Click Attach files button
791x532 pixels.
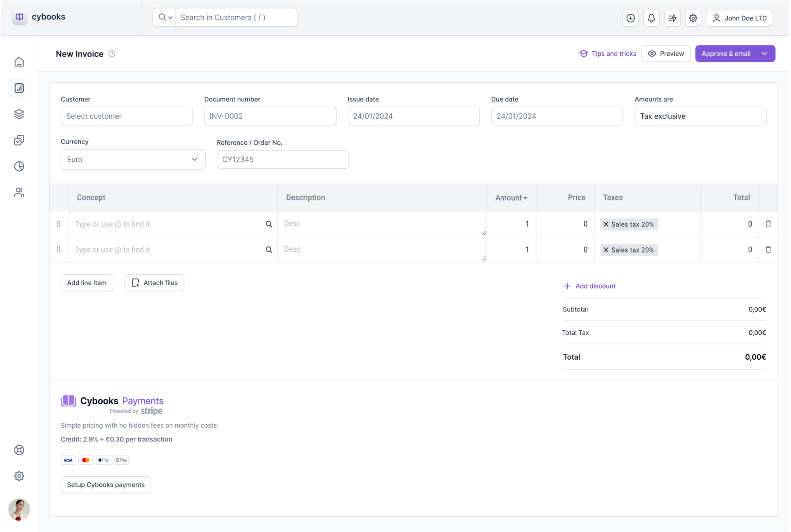click(154, 283)
